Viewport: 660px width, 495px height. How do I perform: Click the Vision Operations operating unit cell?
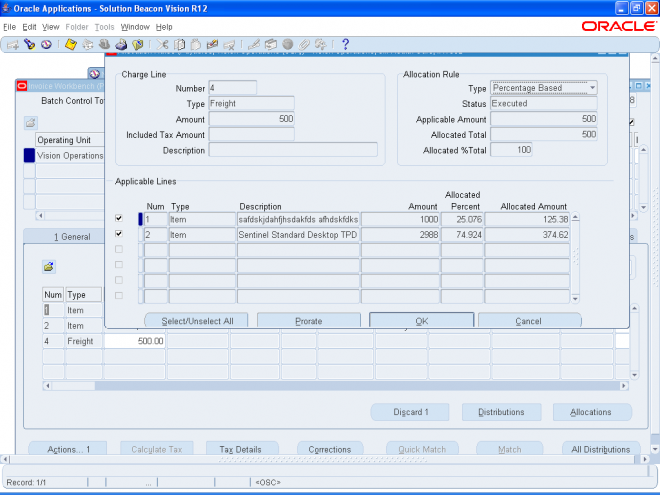pos(70,155)
